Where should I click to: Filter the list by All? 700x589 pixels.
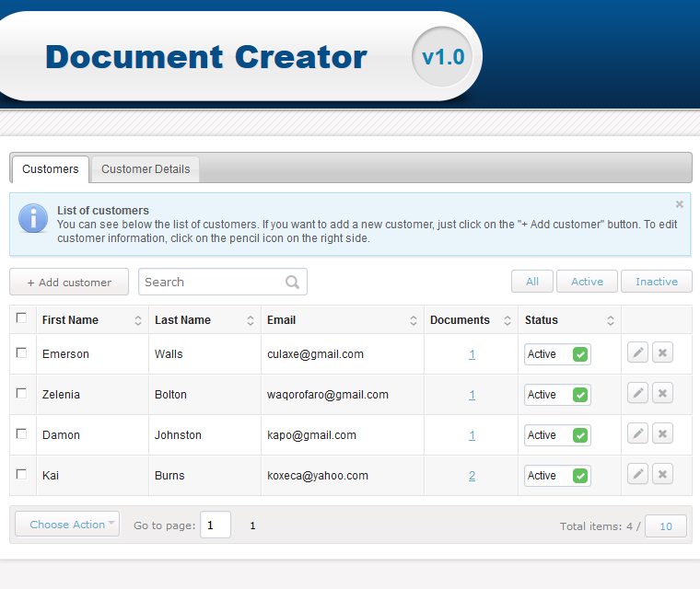(x=532, y=282)
